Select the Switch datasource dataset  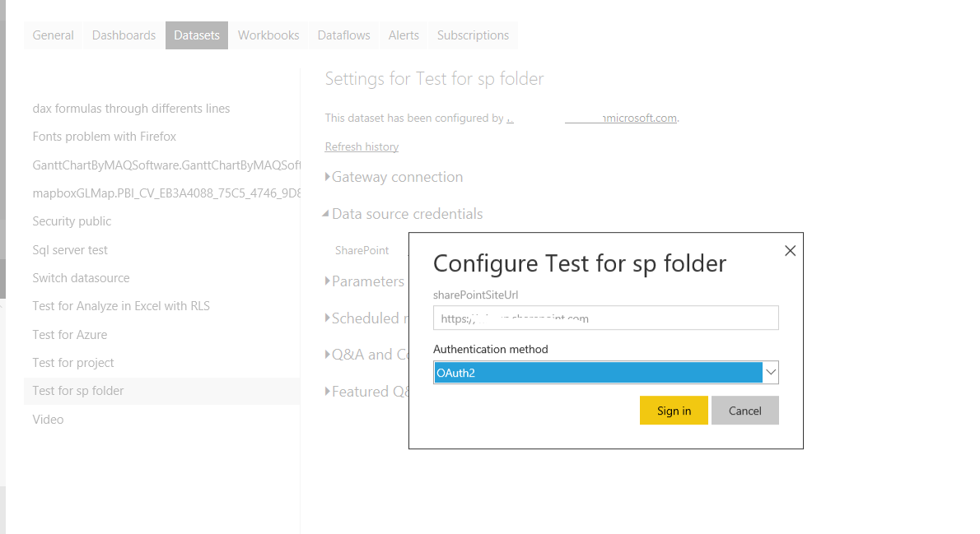point(82,278)
